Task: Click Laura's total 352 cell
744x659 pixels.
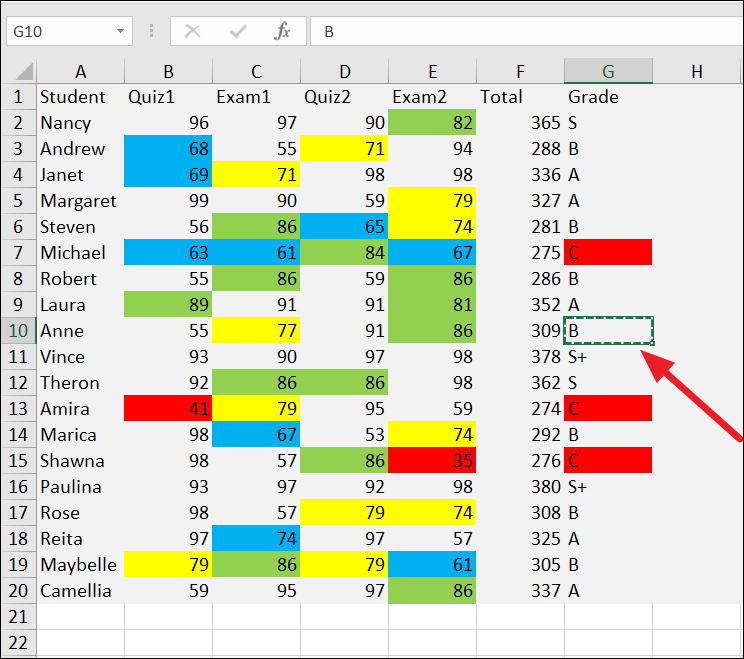Action: (x=521, y=305)
